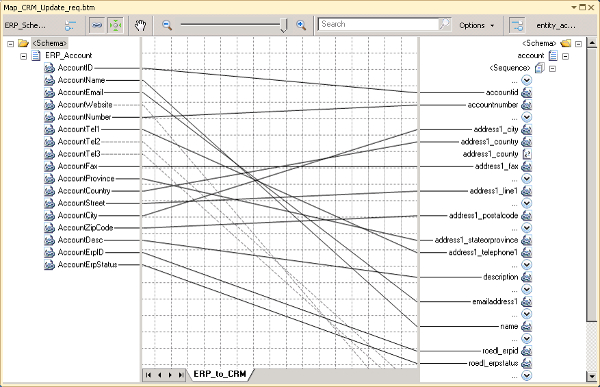Screen dimensions: 600x387
Task: Click the roedl_erpid field icon
Action: (527, 351)
